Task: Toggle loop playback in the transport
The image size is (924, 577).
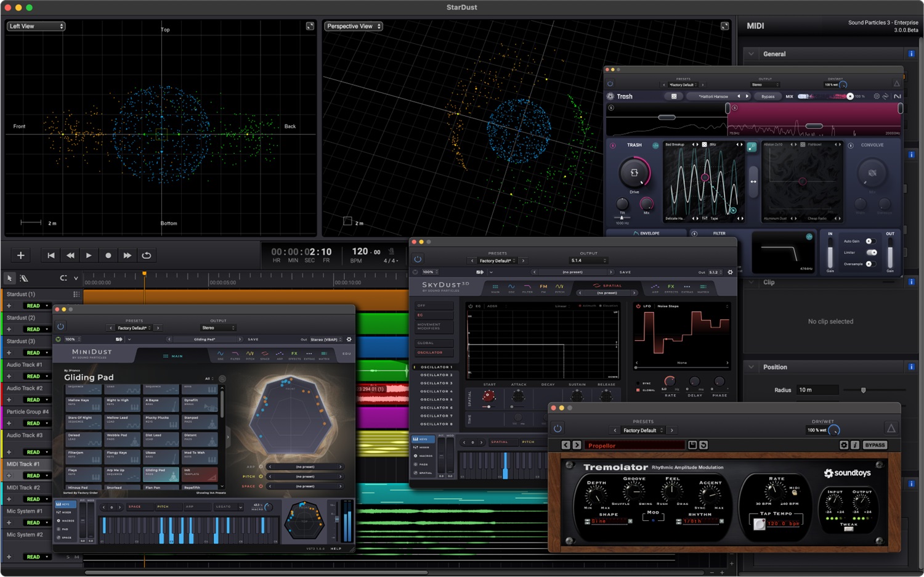Action: tap(147, 255)
